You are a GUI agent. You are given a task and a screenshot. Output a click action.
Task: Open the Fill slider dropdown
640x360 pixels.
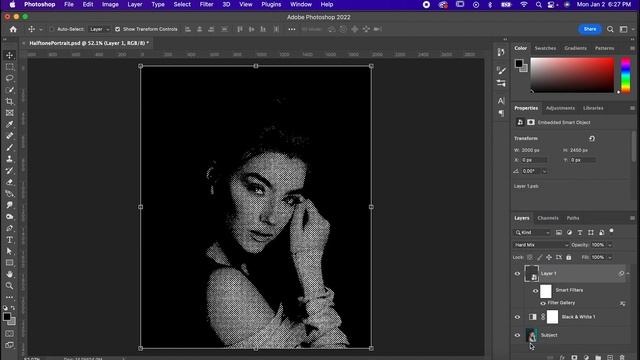pos(610,258)
